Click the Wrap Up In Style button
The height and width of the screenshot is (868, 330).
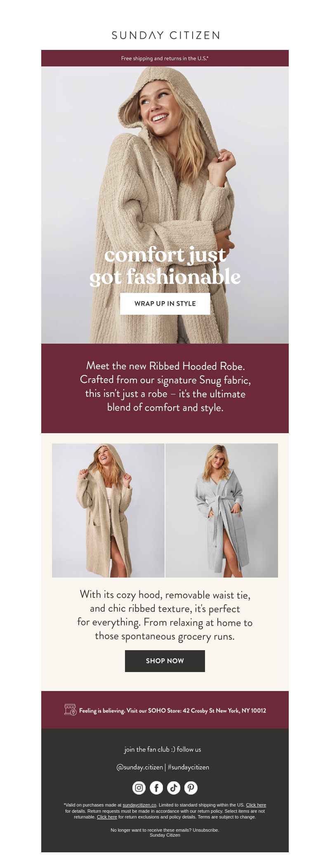(x=165, y=304)
